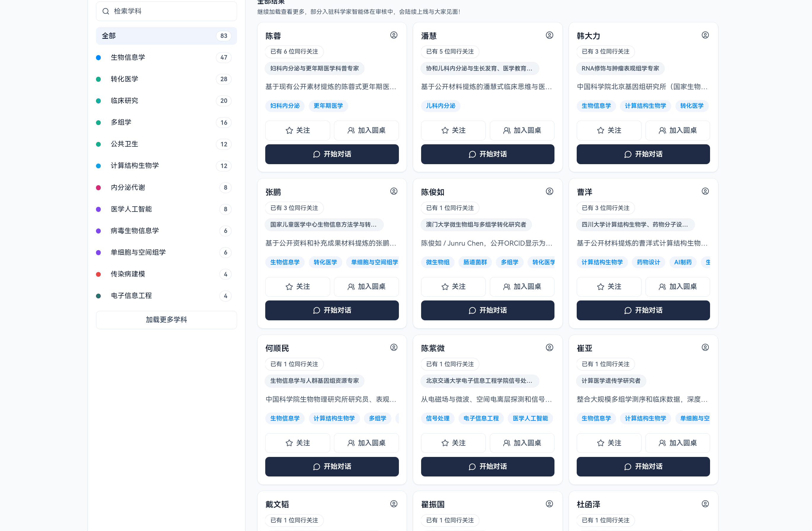Start conversation with 陈紫微 via 开始对话
The image size is (812, 531).
[487, 466]
